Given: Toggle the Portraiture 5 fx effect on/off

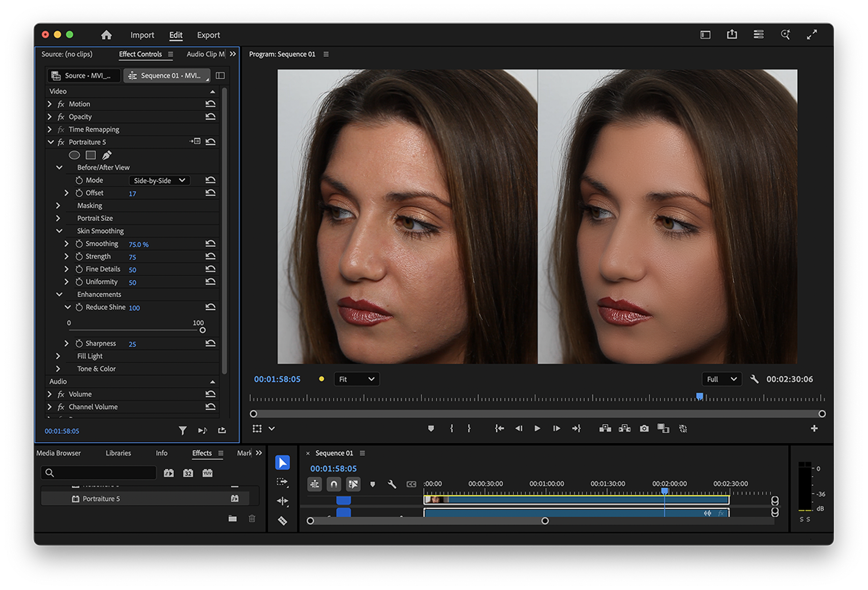Looking at the screenshot, I should pos(61,142).
